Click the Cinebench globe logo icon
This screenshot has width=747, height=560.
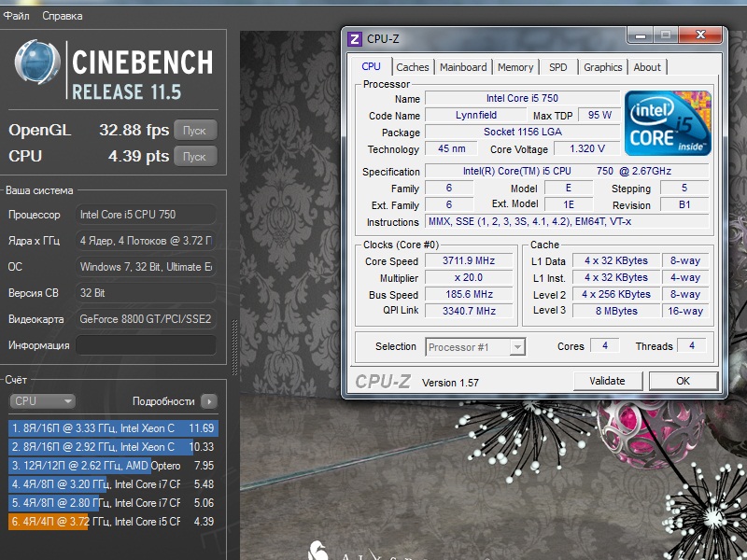click(x=37, y=63)
